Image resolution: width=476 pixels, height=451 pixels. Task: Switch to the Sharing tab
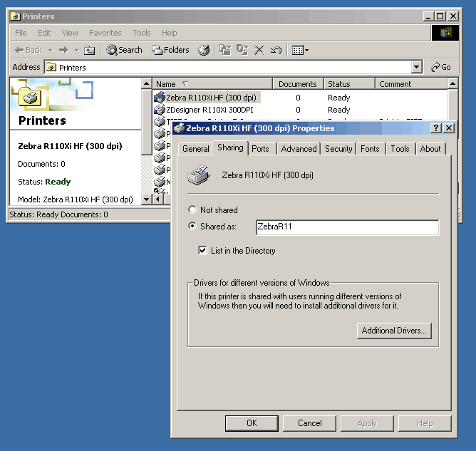click(x=230, y=147)
